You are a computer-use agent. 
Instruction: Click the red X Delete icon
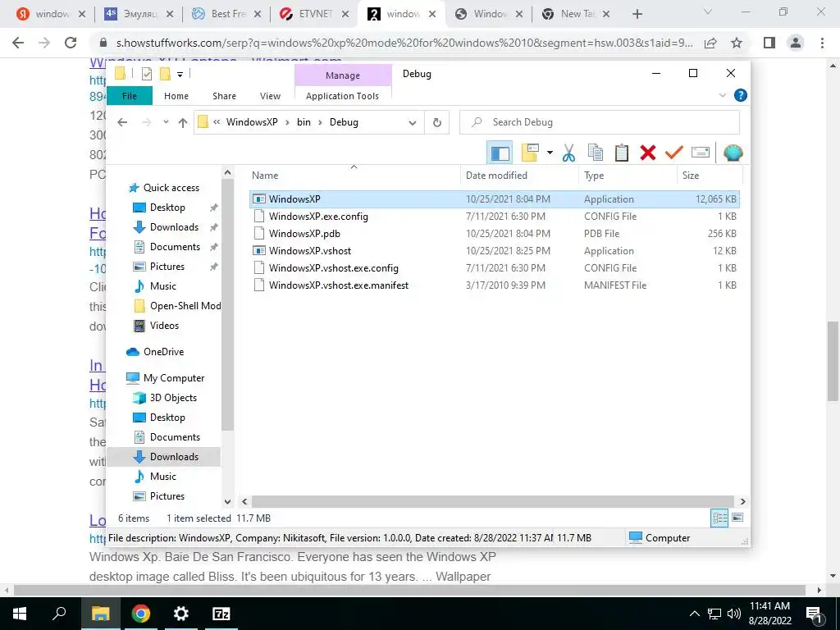pyautogui.click(x=648, y=153)
